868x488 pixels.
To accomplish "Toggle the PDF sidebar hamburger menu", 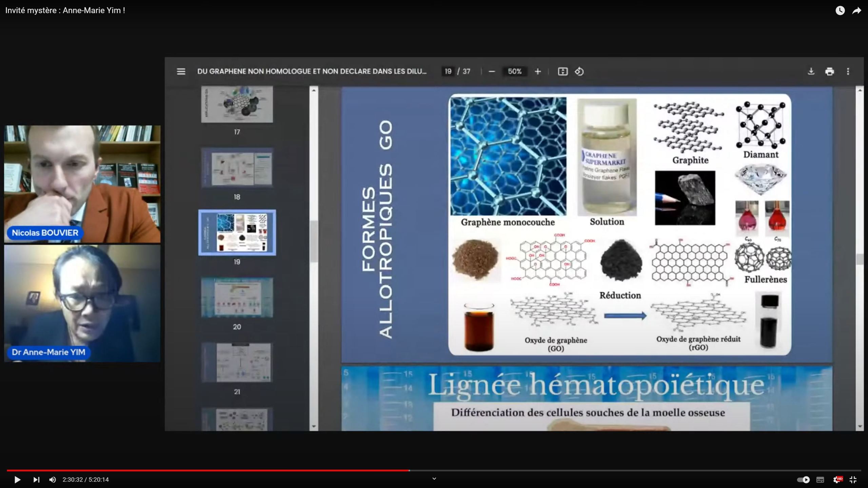I will click(x=181, y=72).
